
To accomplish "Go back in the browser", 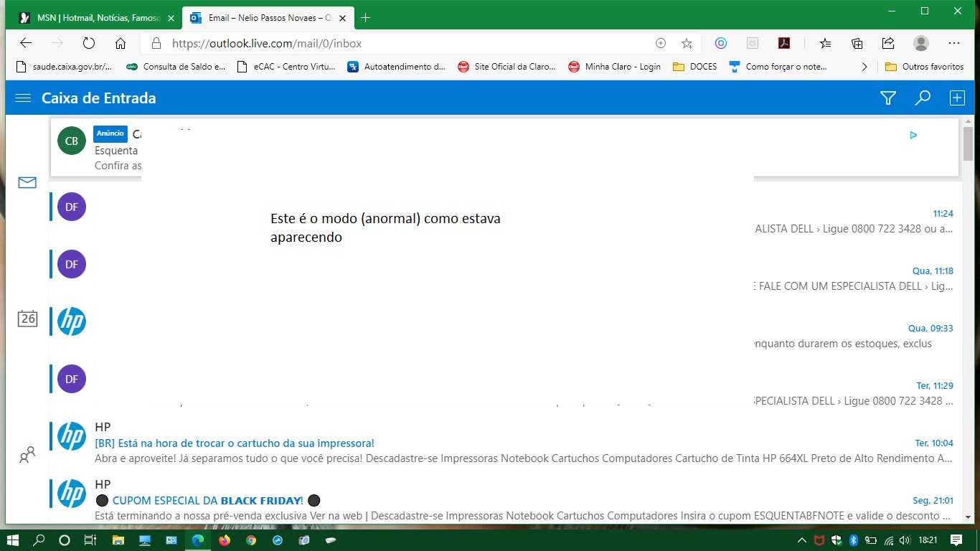I will [x=25, y=43].
